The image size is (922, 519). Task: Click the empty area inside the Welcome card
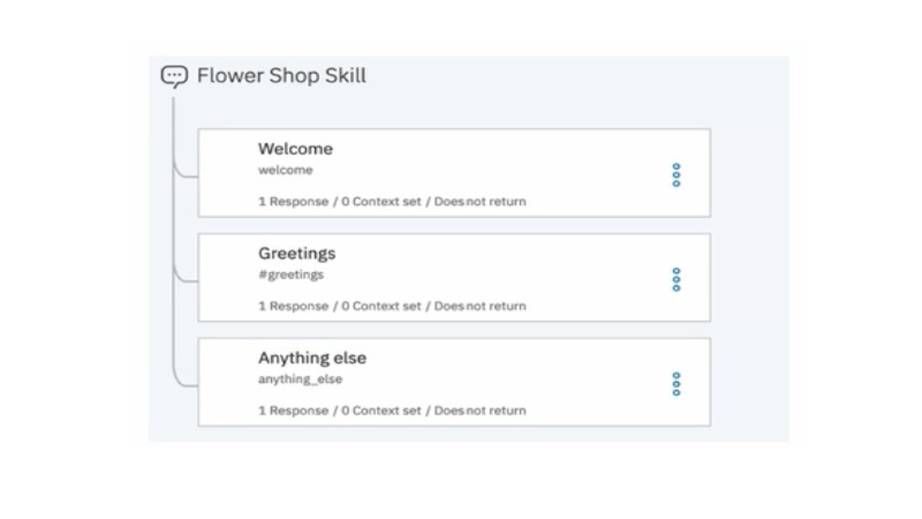(500, 165)
